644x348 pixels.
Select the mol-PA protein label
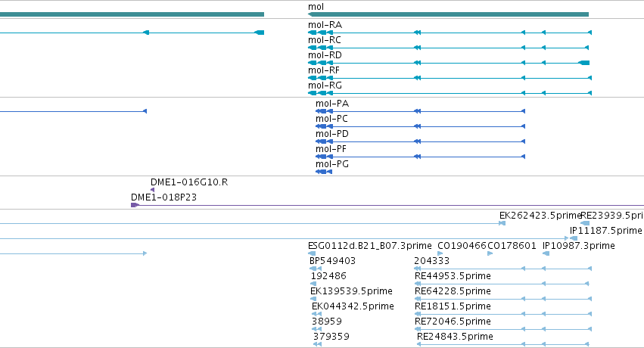[332, 104]
